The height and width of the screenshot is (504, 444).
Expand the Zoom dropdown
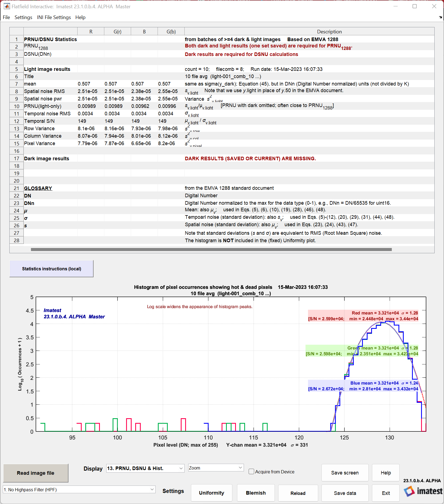click(x=216, y=468)
